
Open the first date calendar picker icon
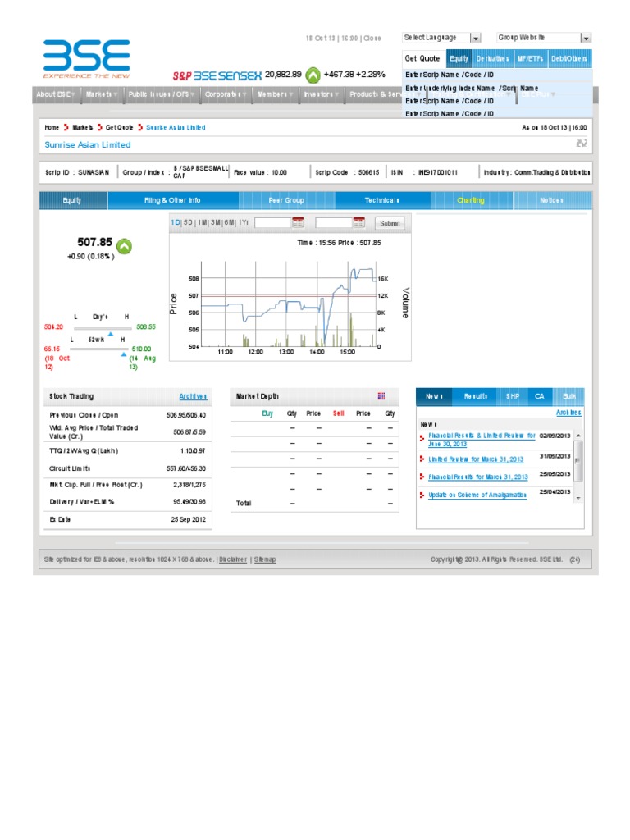[298, 222]
